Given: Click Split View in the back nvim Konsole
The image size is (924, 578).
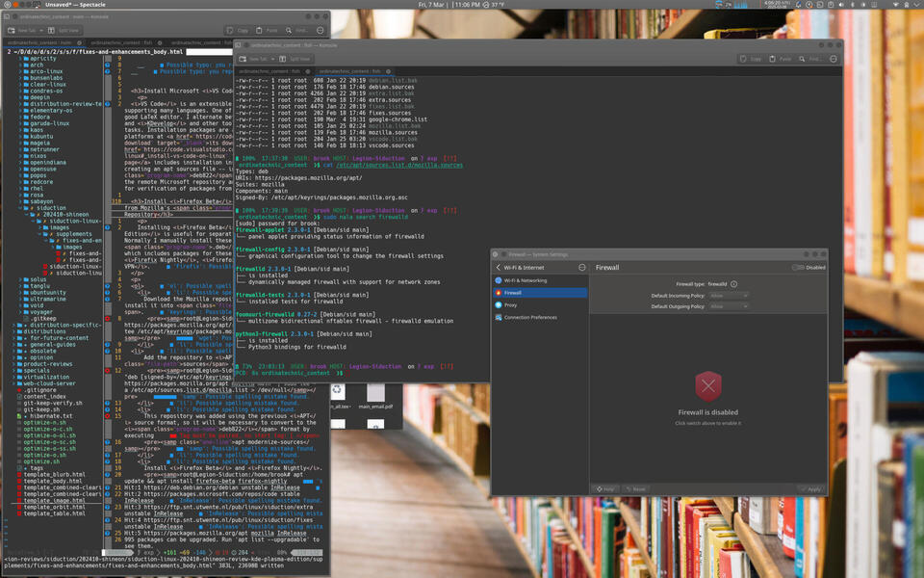Looking at the screenshot, I should [x=64, y=30].
